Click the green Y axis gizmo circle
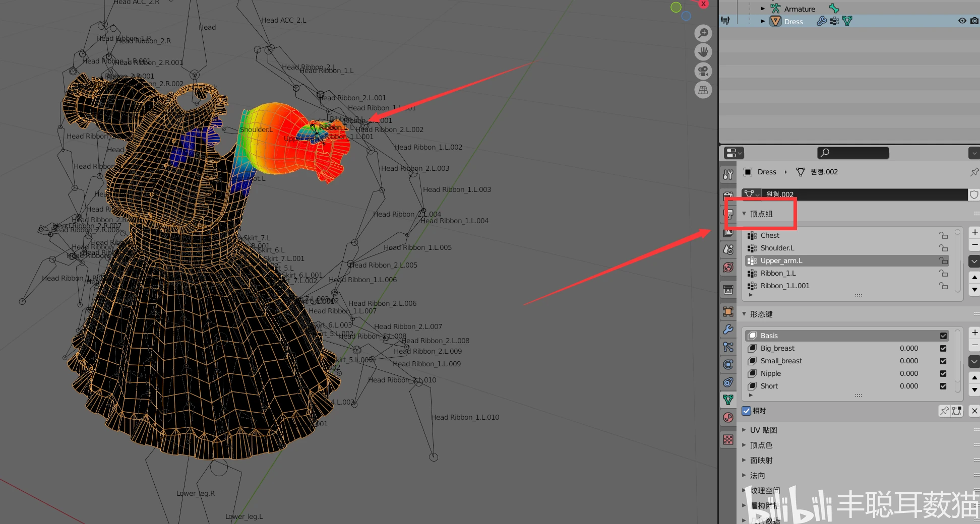The width and height of the screenshot is (980, 524). click(x=676, y=7)
